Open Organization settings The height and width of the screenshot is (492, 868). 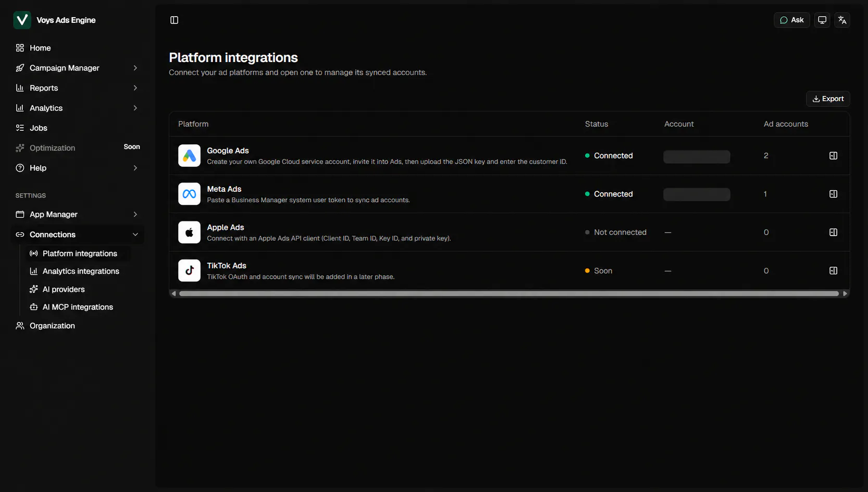77,326
